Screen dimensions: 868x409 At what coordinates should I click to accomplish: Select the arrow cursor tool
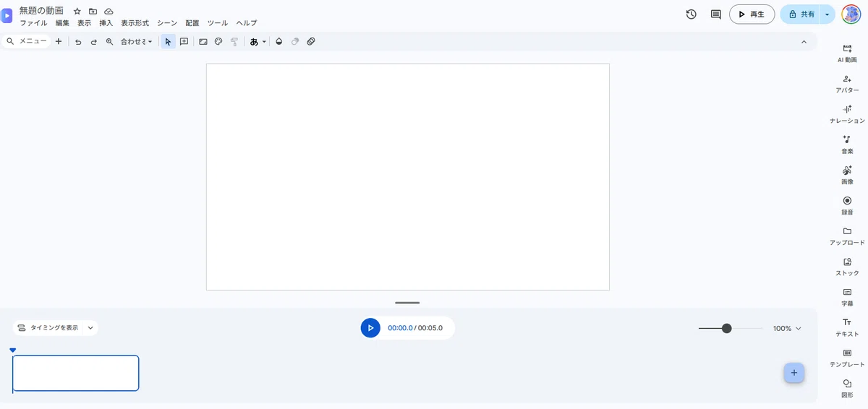tap(168, 42)
